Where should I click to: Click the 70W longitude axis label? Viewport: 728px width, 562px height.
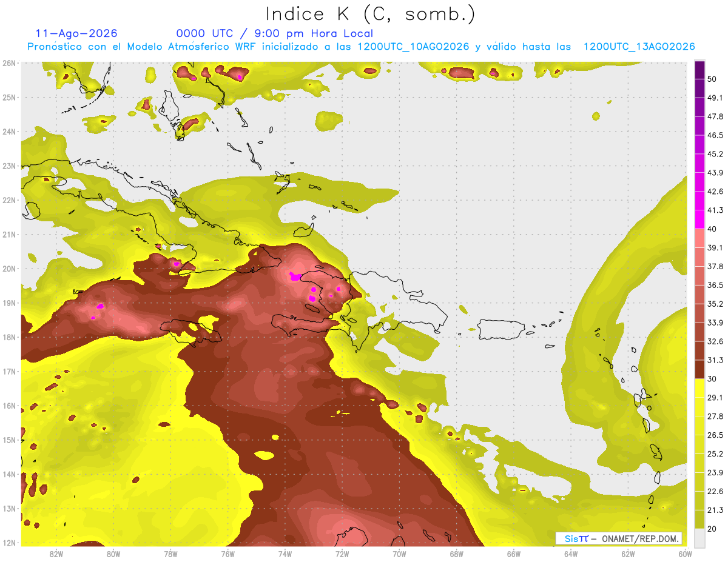coord(399,554)
